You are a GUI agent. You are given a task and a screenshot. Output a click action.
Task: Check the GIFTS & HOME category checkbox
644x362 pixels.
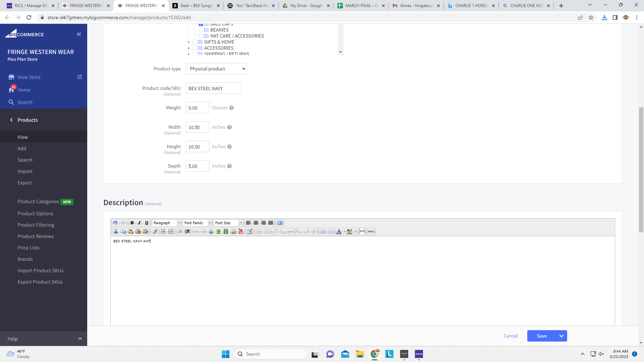pyautogui.click(x=195, y=42)
